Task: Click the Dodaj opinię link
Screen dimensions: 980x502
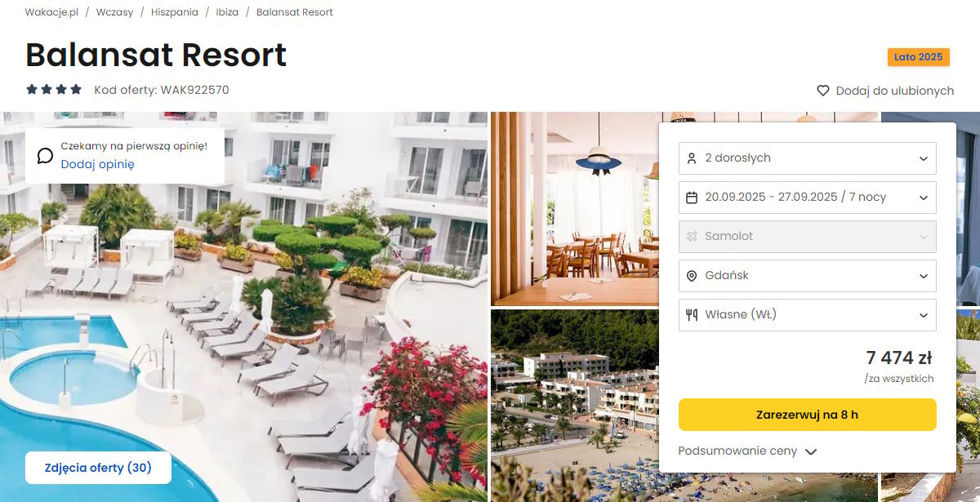Action: point(97,164)
